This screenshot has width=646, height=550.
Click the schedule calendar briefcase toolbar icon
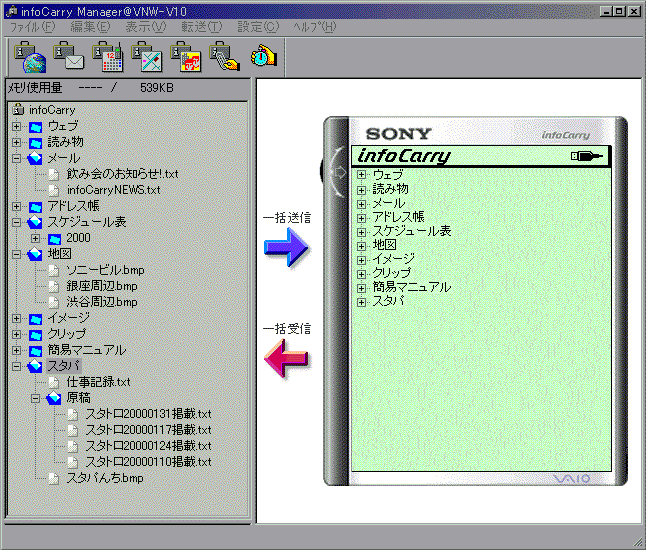point(109,58)
